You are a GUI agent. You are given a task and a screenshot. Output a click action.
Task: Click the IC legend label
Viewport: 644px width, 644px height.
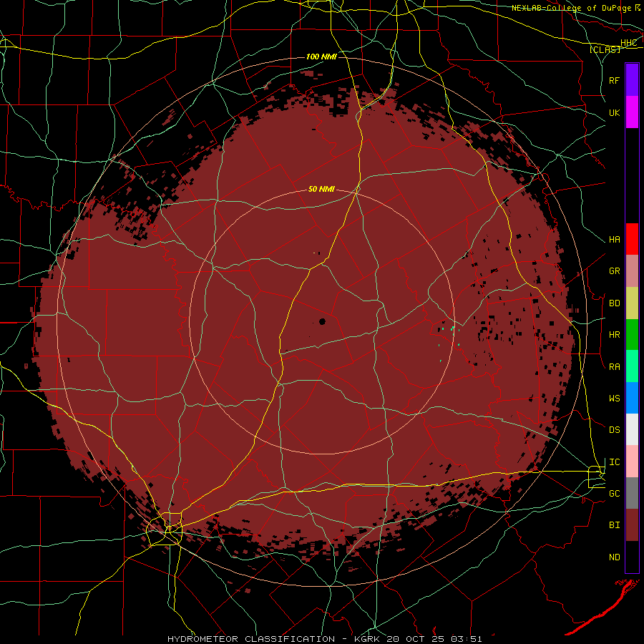pos(614,462)
